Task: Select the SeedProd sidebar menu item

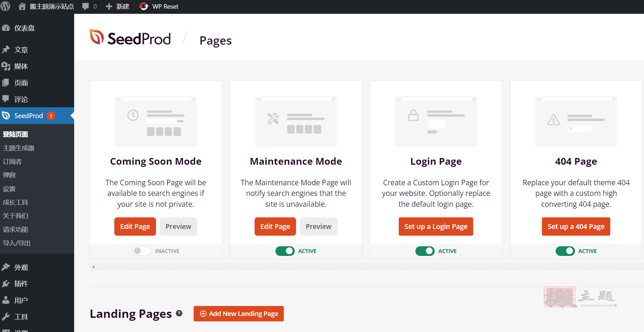Action: (37, 116)
